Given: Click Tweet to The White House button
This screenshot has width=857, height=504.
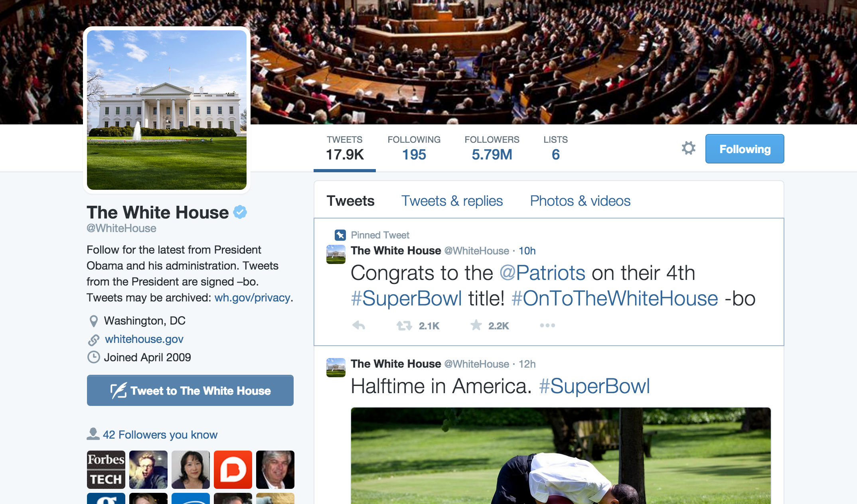Looking at the screenshot, I should pos(190,390).
